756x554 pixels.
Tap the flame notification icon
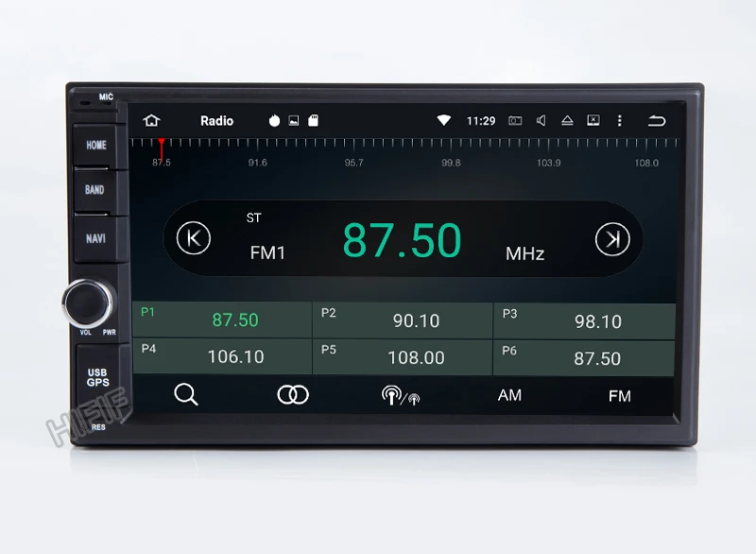click(x=274, y=121)
